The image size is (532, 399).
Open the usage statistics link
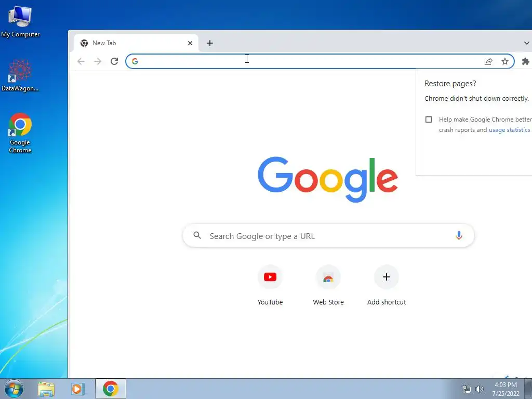coord(509,130)
